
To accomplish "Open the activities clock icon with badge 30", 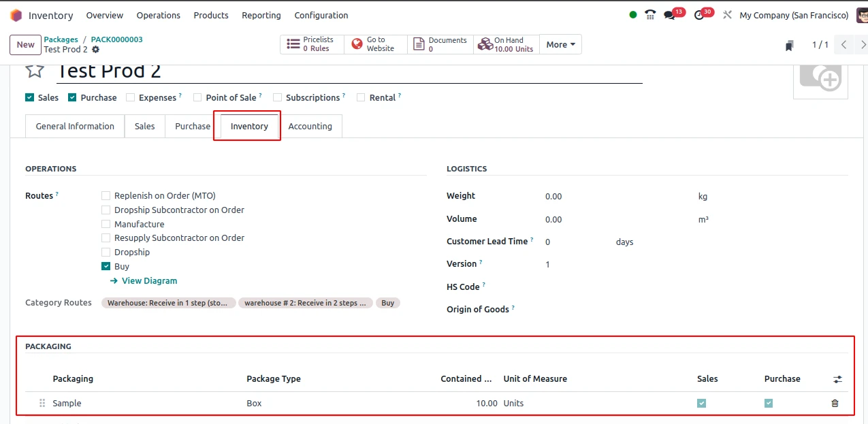I will 699,15.
